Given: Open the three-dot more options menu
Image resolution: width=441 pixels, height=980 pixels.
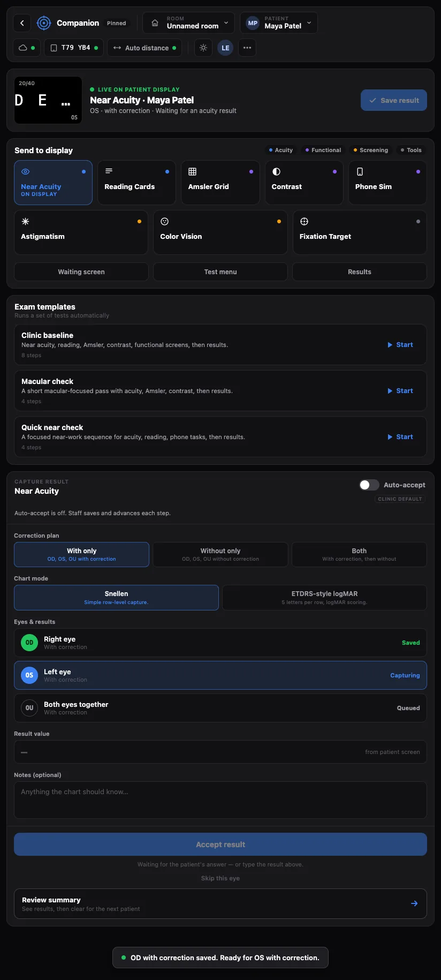Looking at the screenshot, I should tap(247, 48).
